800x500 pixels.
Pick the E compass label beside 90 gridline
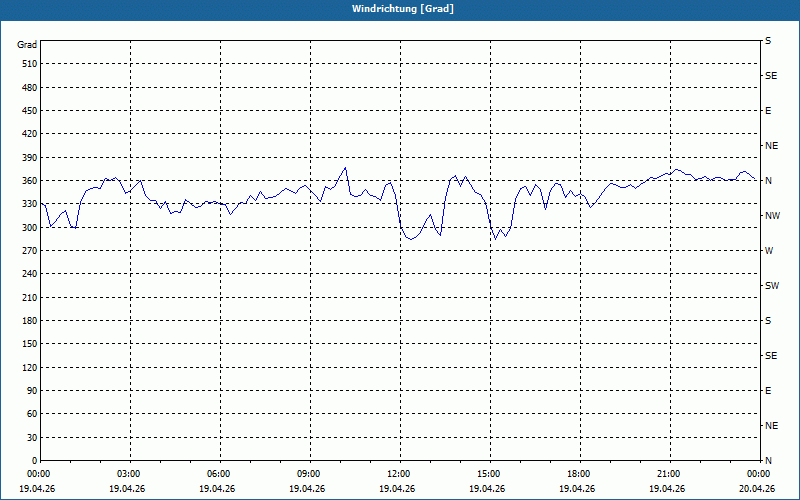point(768,391)
